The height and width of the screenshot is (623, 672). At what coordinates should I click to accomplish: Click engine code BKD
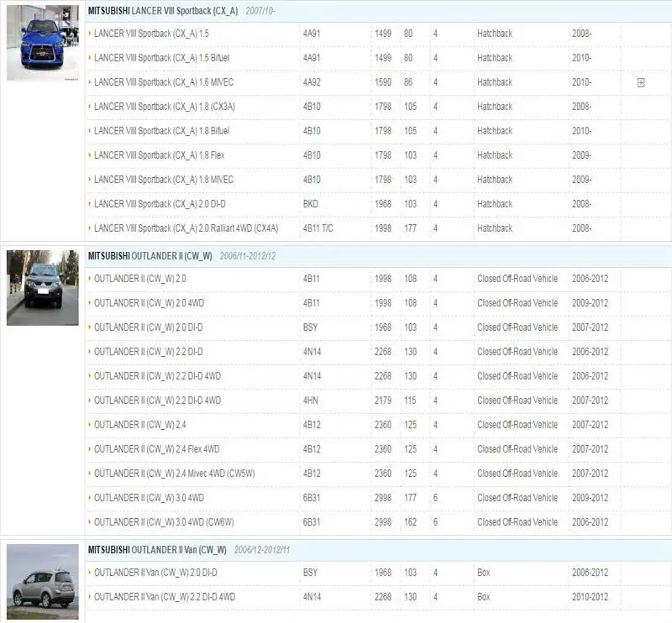point(310,204)
